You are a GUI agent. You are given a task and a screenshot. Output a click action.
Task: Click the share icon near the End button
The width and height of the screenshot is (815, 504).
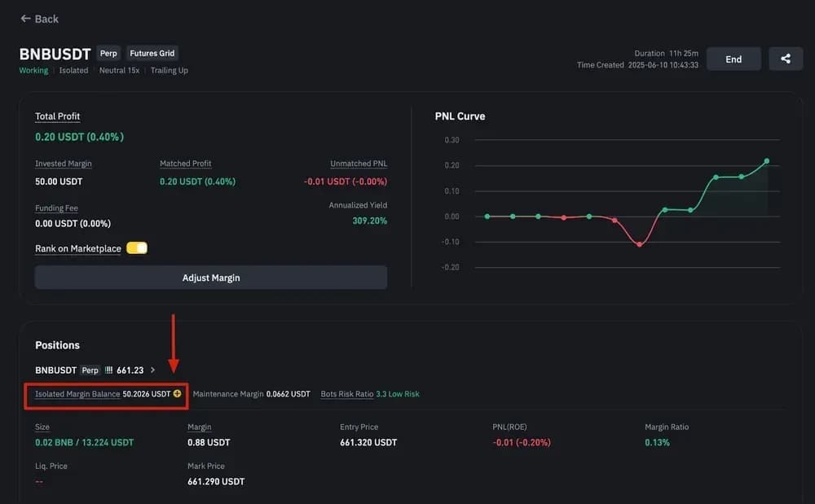pyautogui.click(x=785, y=58)
